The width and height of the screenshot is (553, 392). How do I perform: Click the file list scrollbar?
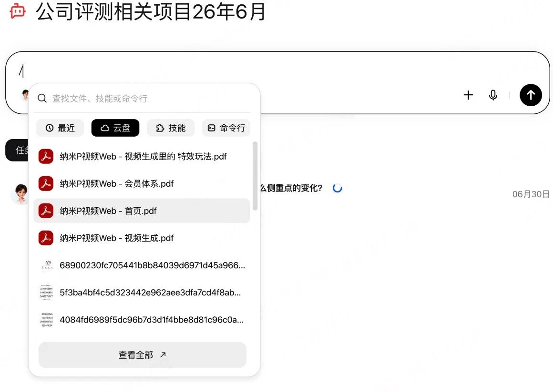255,176
